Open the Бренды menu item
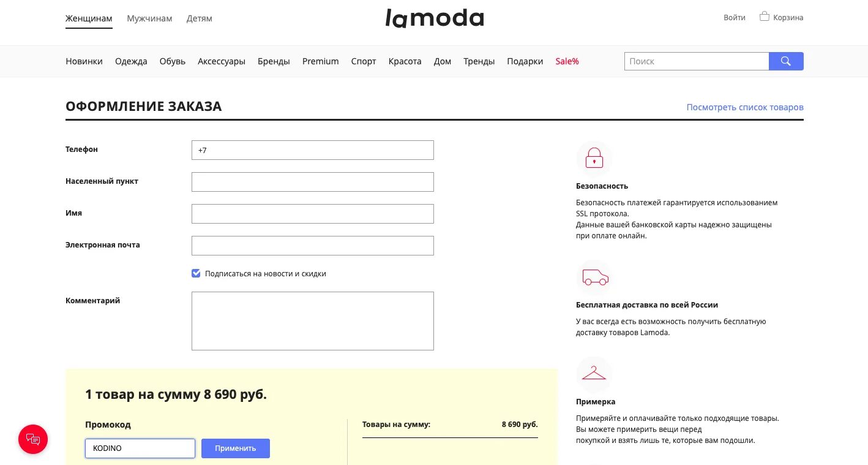 [274, 61]
